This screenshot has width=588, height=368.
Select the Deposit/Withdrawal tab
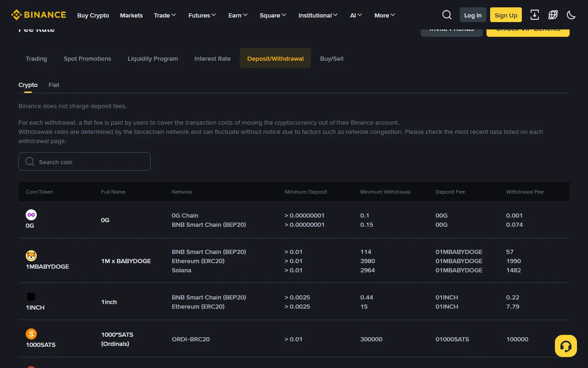coord(276,58)
